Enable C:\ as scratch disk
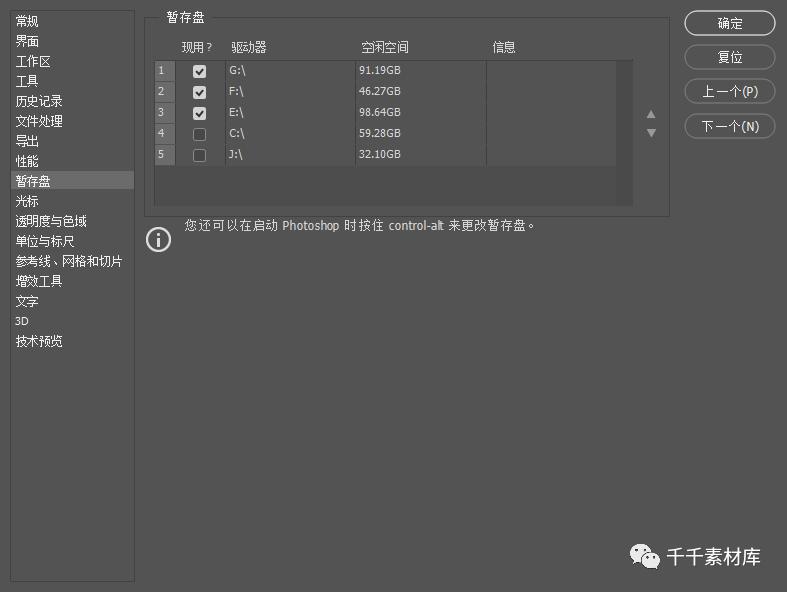This screenshot has width=787, height=592. (x=199, y=135)
